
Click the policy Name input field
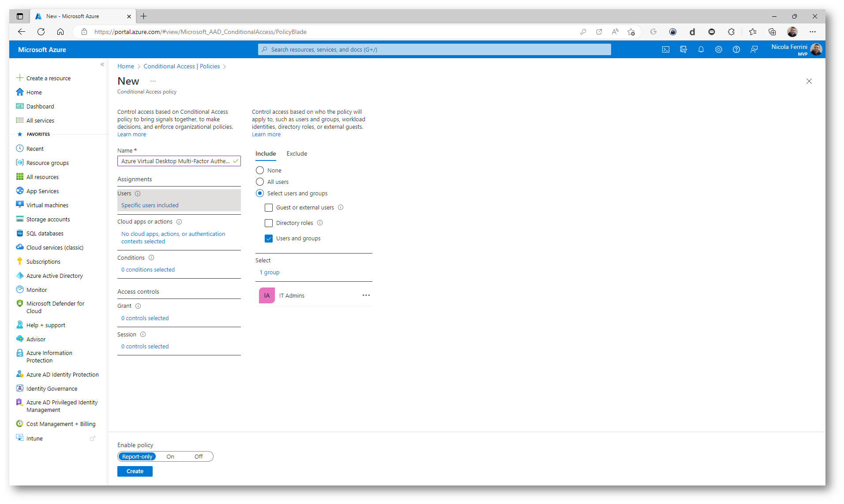click(176, 161)
